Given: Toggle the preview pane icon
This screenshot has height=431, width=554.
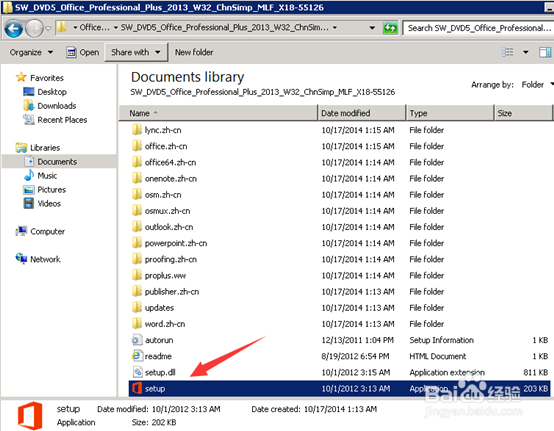Looking at the screenshot, I should tap(545, 52).
